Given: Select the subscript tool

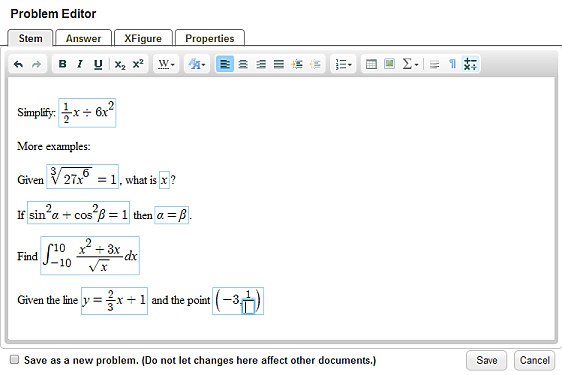Looking at the screenshot, I should pos(120,65).
